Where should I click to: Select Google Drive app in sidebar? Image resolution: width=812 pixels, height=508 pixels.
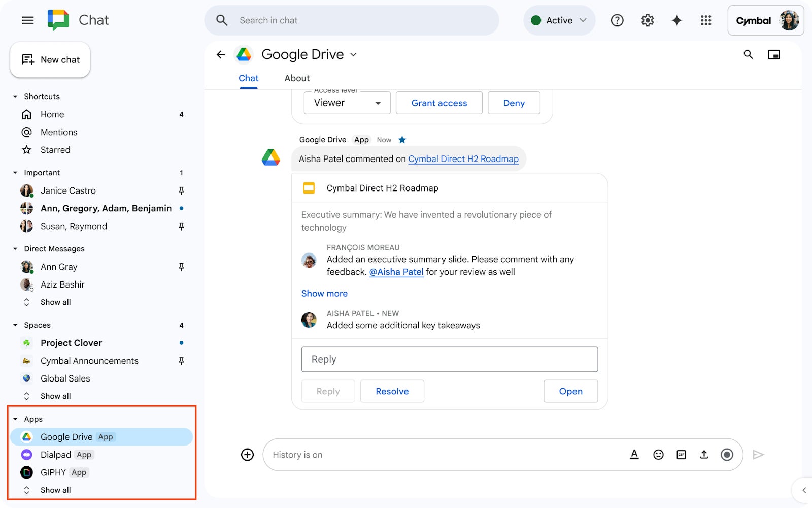101,437
